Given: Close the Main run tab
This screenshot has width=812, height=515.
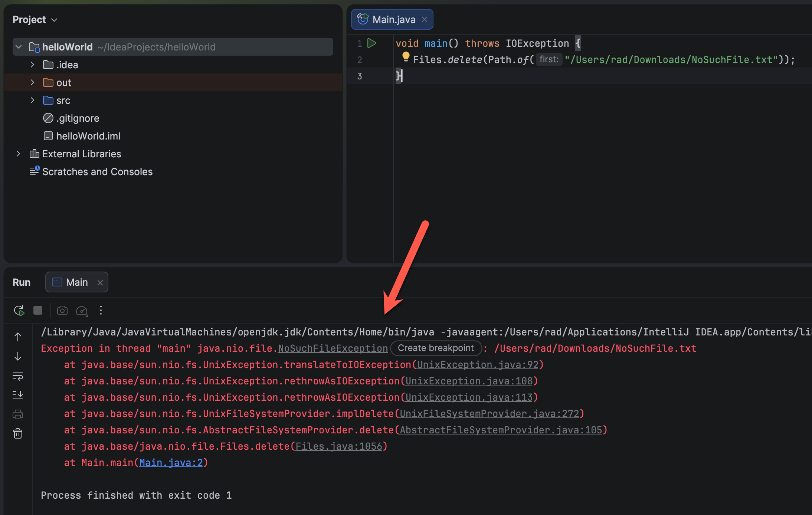Looking at the screenshot, I should pyautogui.click(x=100, y=283).
